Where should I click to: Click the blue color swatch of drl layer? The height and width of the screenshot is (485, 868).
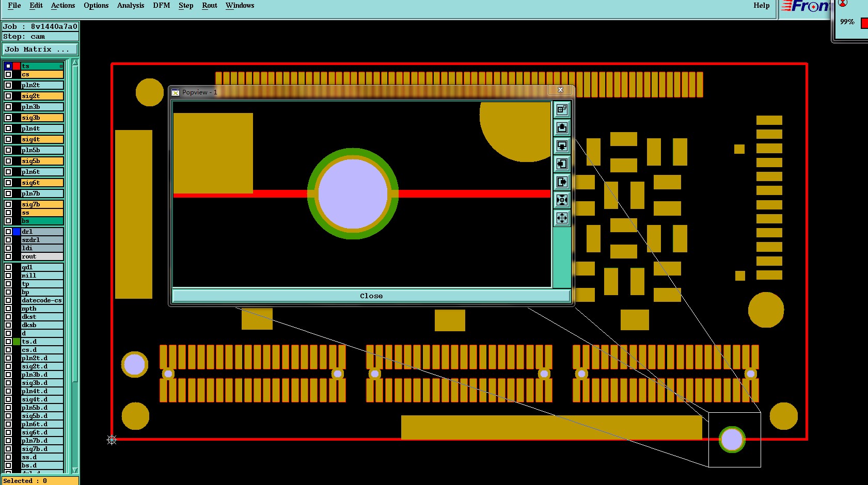[x=17, y=232]
